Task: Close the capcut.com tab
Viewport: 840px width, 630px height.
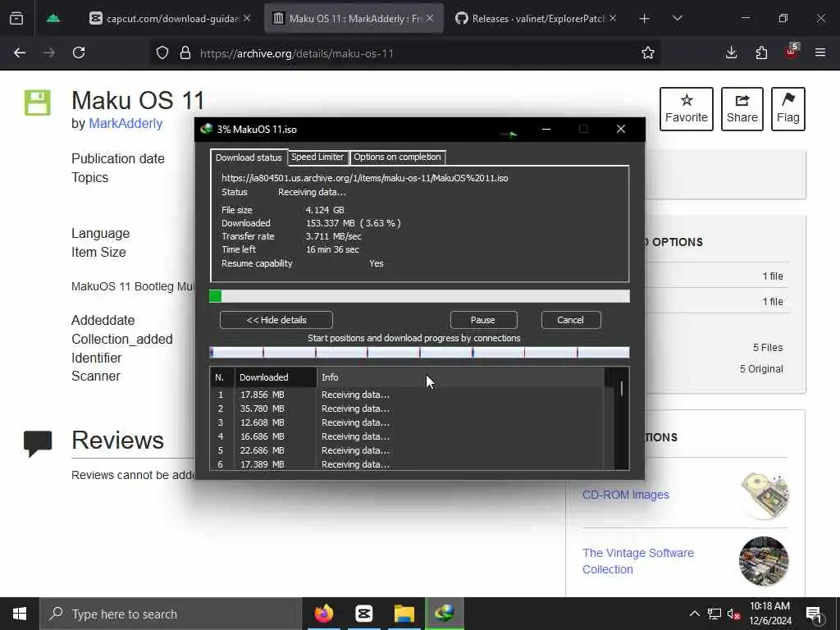Action: 246,19
